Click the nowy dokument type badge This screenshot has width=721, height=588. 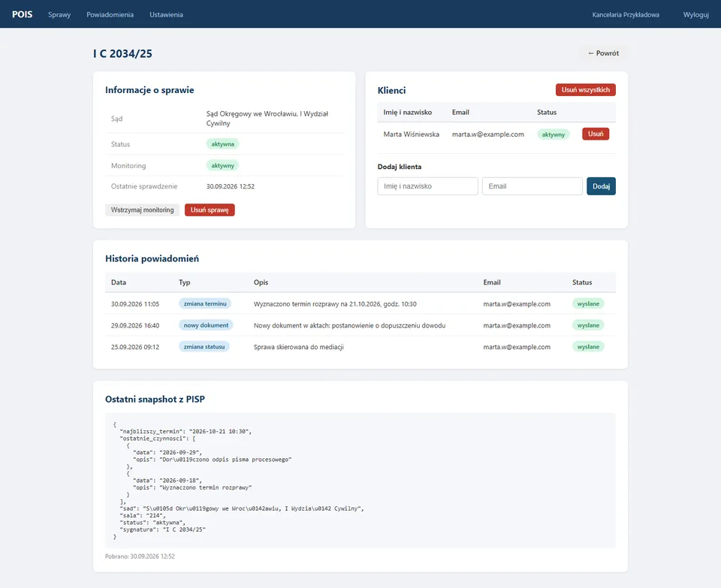(206, 325)
